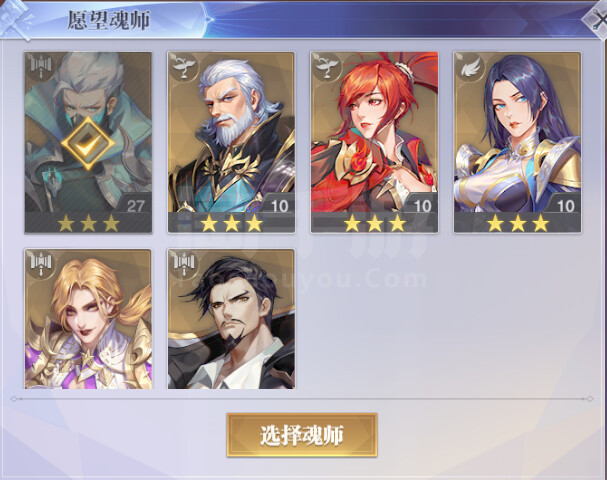Click the 愿望魂师 title header

[x=109, y=20]
